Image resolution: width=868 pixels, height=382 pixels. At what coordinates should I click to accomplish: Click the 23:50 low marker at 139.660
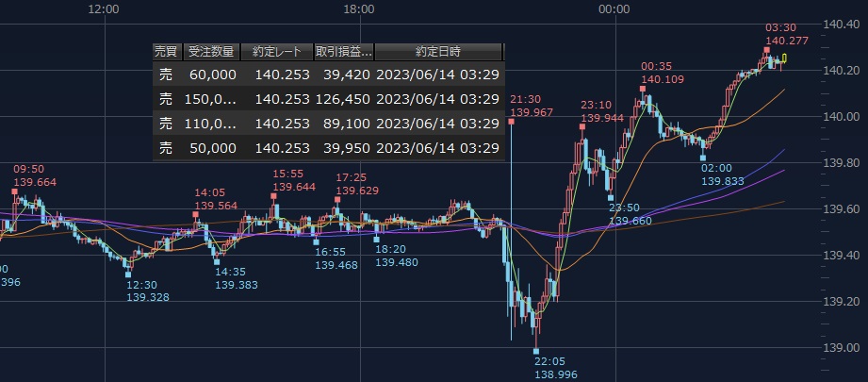[610, 198]
